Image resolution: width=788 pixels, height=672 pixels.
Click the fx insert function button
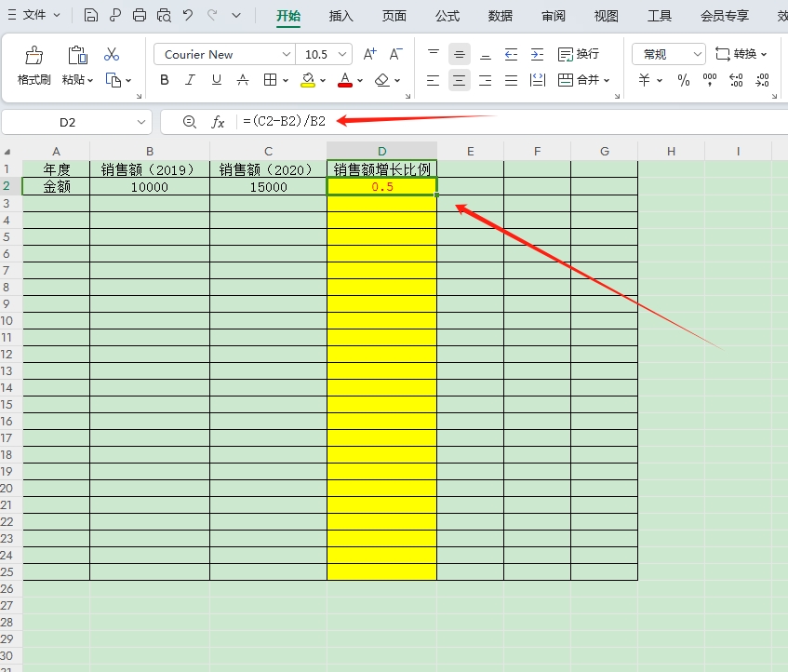(x=218, y=122)
